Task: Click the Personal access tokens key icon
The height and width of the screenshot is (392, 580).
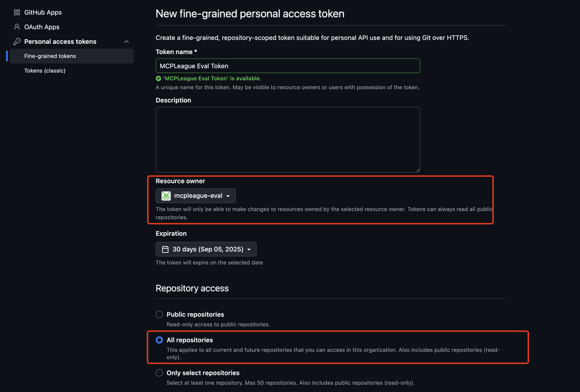Action: 16,41
